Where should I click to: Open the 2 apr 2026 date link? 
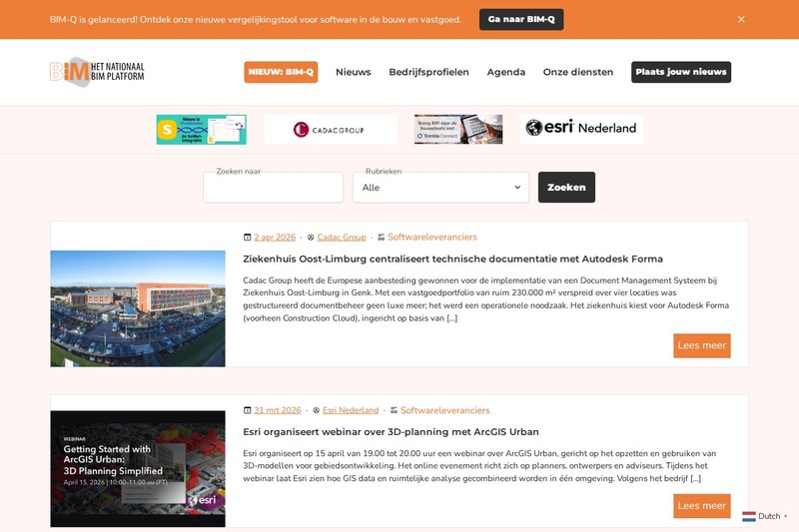(x=275, y=238)
